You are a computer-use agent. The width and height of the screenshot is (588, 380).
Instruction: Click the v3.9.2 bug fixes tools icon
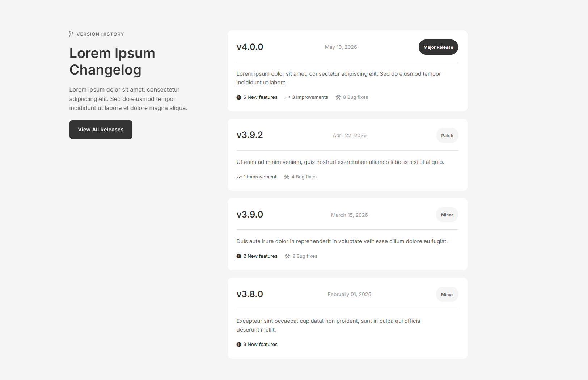click(x=287, y=177)
